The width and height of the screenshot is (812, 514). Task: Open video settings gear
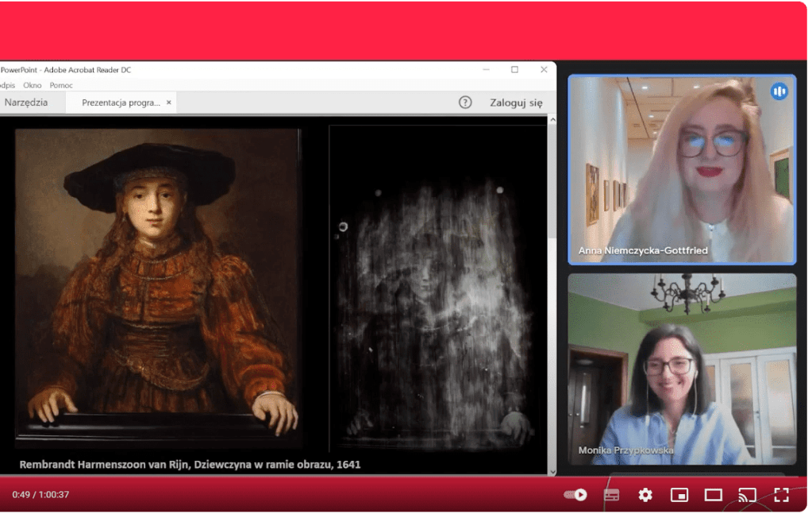(645, 495)
